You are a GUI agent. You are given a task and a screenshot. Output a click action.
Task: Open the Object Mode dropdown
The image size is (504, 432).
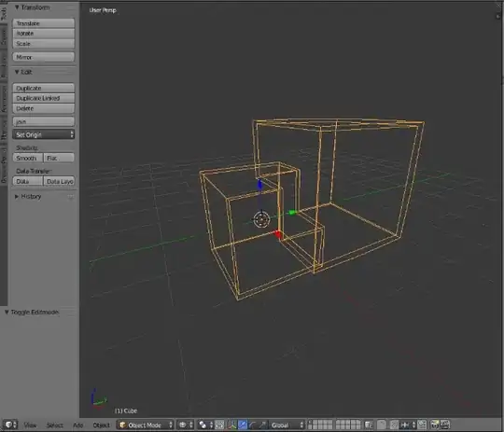tap(146, 425)
